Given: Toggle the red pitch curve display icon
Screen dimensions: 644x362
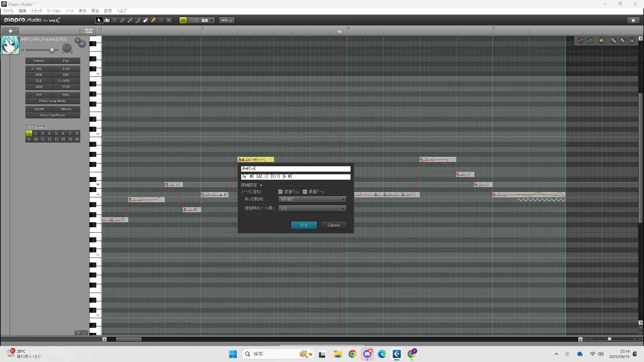Looking at the screenshot, I should [581, 41].
